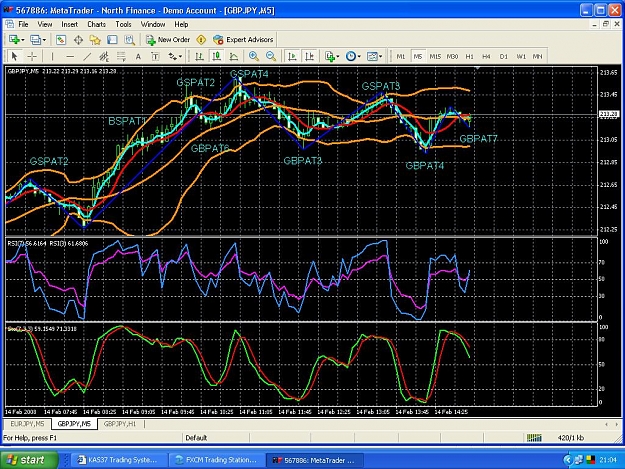Screen dimensions: 625x469
Task: Switch to line chart display
Action: (234, 56)
